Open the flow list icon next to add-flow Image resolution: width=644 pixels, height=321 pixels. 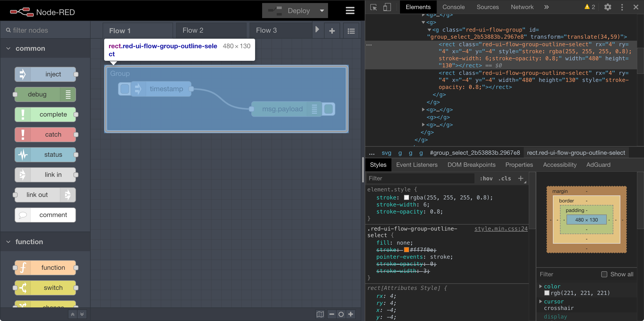(x=351, y=30)
